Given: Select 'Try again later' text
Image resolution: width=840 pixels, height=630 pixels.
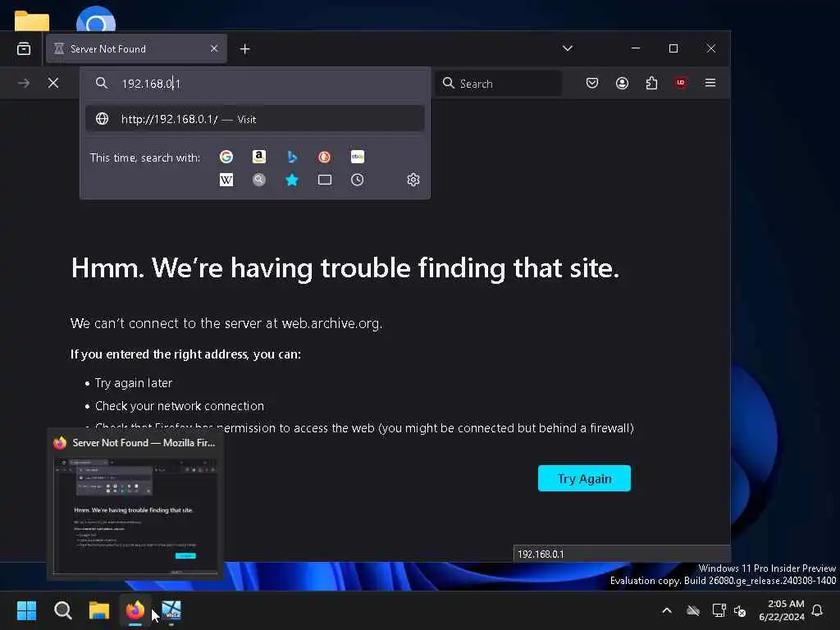Looking at the screenshot, I should (x=134, y=383).
